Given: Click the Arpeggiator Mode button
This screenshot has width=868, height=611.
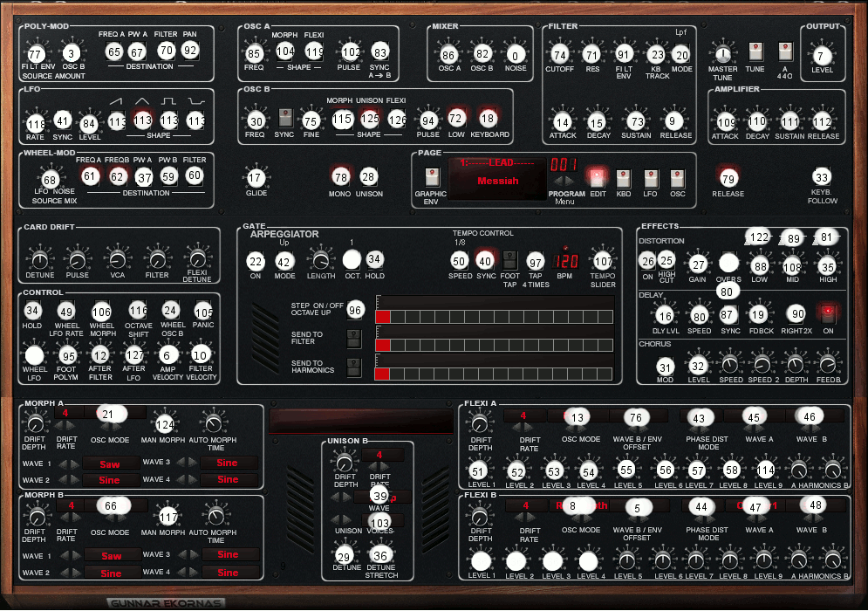Looking at the screenshot, I should 284,262.
